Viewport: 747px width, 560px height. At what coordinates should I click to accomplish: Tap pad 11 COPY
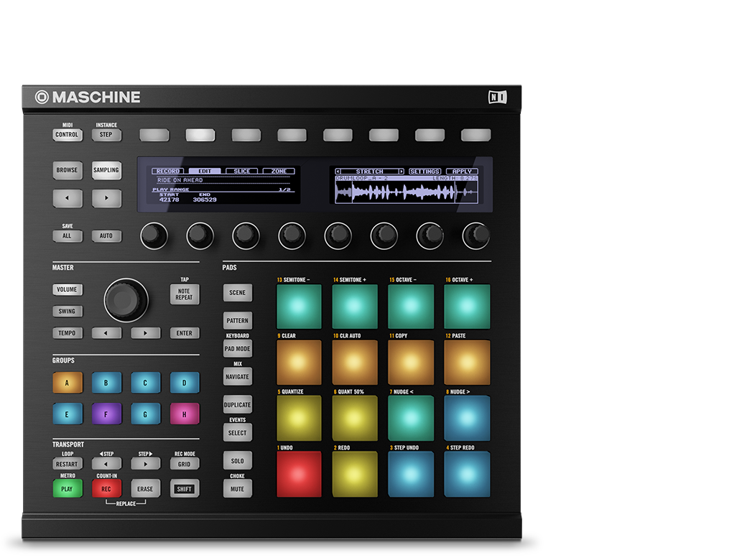(411, 363)
